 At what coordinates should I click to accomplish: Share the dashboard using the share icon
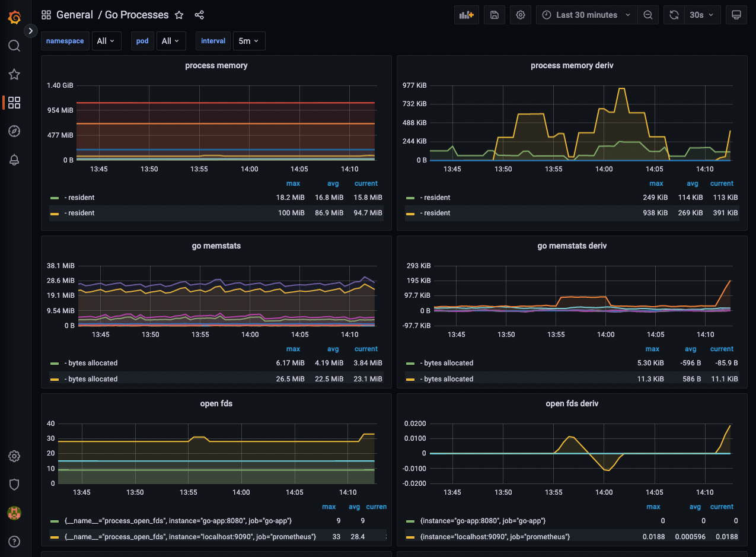pos(199,15)
